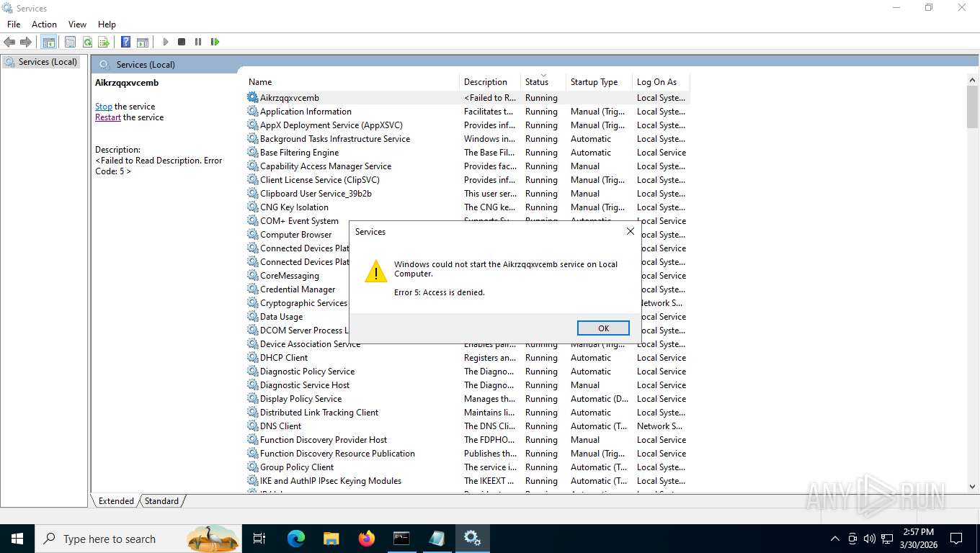Select Group Policy Client service

point(468,467)
